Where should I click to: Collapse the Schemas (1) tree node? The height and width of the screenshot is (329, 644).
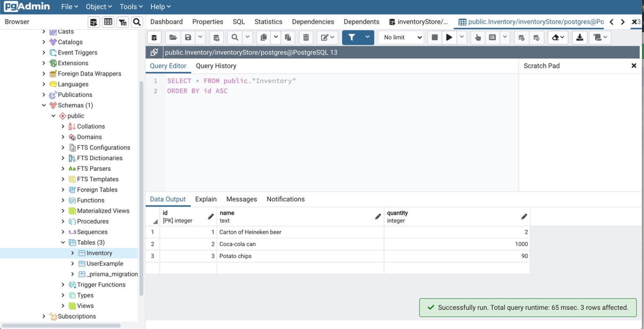(x=44, y=105)
